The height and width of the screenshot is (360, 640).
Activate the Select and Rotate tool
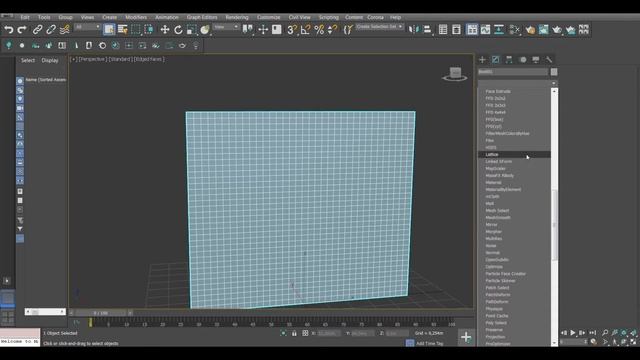[x=178, y=29]
